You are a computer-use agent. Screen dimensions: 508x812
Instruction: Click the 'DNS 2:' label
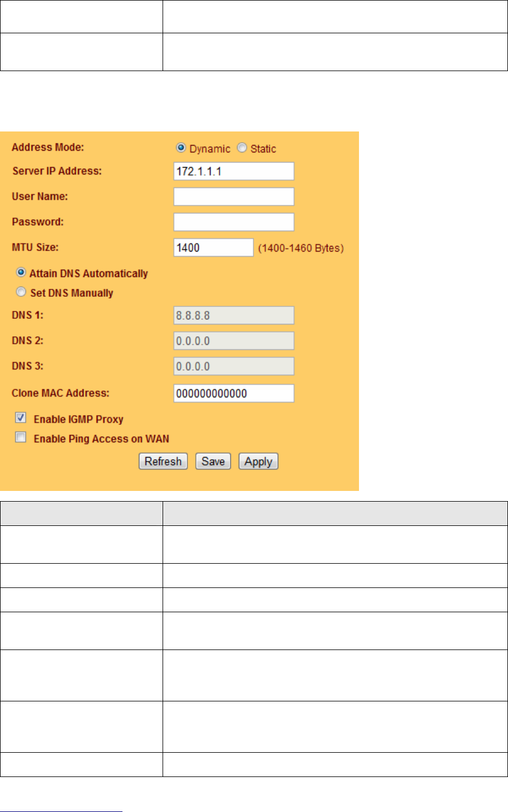pos(28,340)
